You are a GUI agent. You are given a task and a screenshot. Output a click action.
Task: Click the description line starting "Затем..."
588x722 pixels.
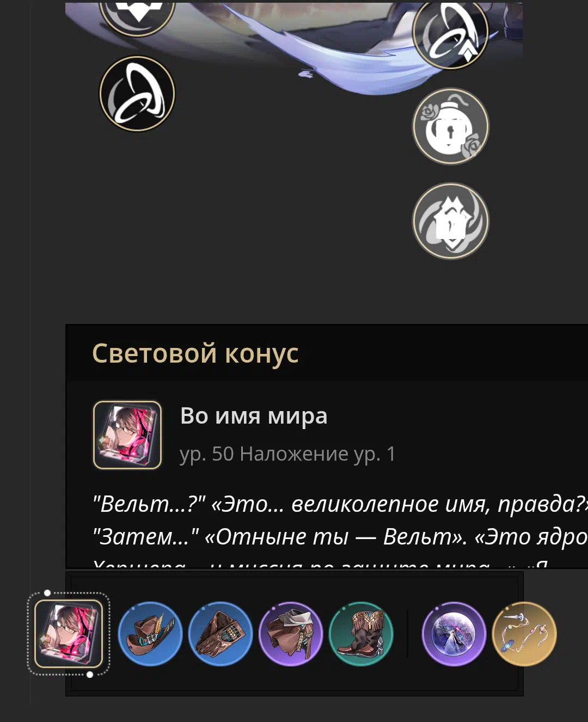click(x=340, y=537)
